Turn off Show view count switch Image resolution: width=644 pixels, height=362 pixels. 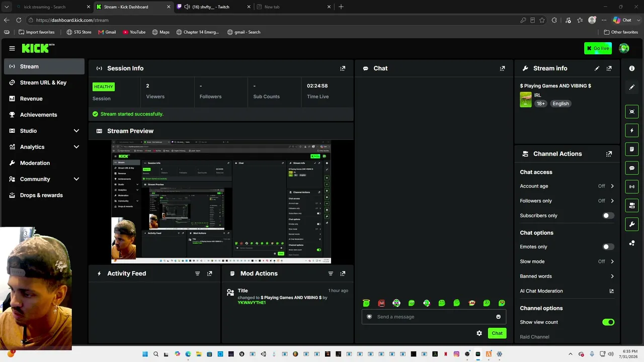click(608, 322)
